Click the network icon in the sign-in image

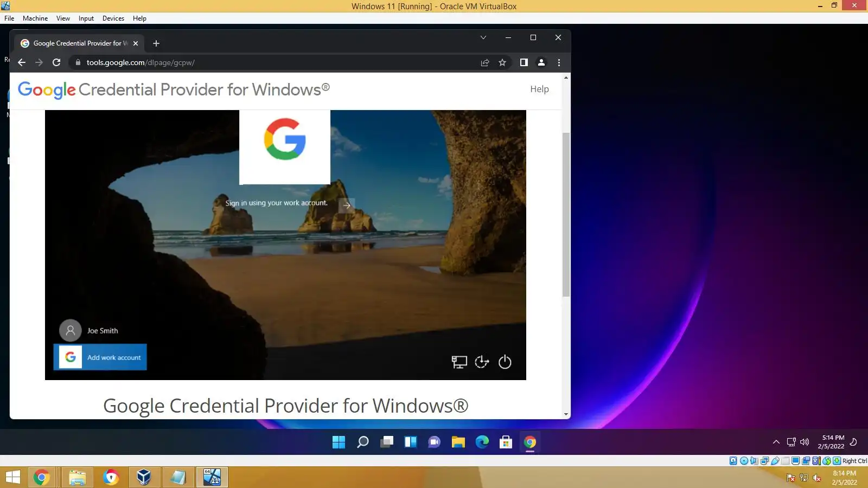click(x=459, y=362)
